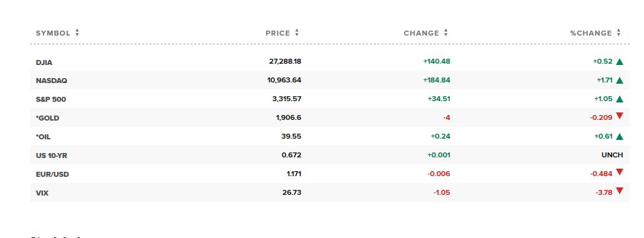Open the NASDAQ symbol link

(x=51, y=81)
